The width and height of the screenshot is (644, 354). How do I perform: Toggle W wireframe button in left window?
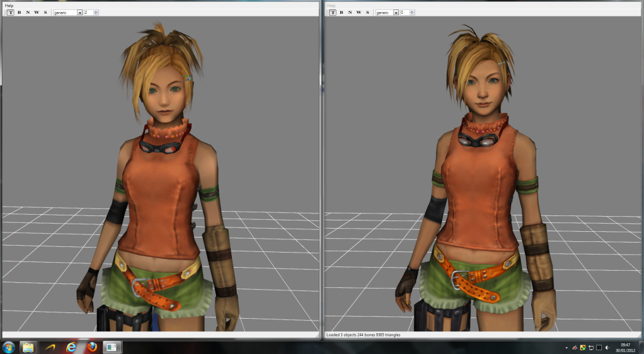(x=37, y=13)
